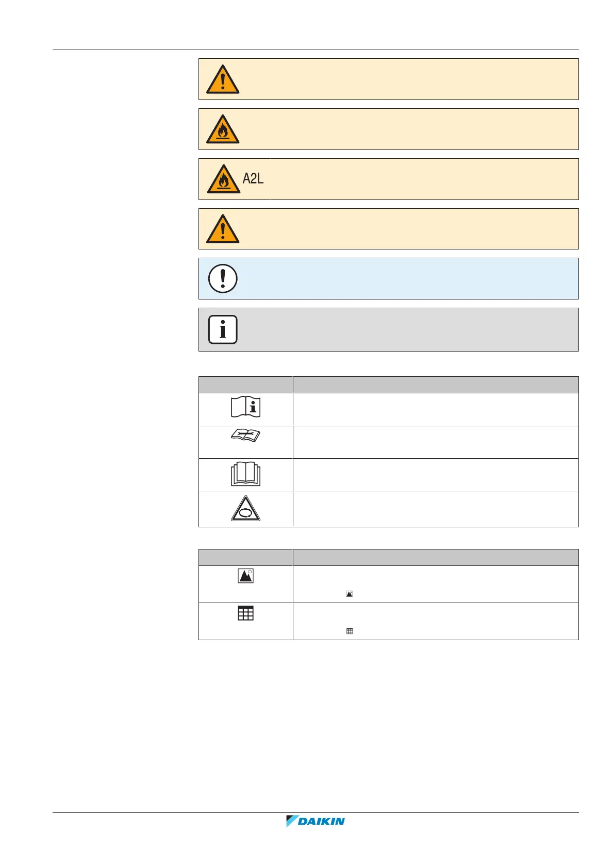The width and height of the screenshot is (614, 868).
Task: Click the small inline picture icon
Action: coord(350,594)
